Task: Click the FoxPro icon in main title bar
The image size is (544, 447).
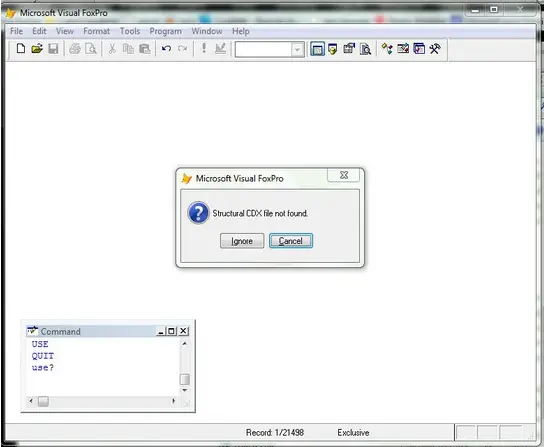Action: pyautogui.click(x=11, y=13)
